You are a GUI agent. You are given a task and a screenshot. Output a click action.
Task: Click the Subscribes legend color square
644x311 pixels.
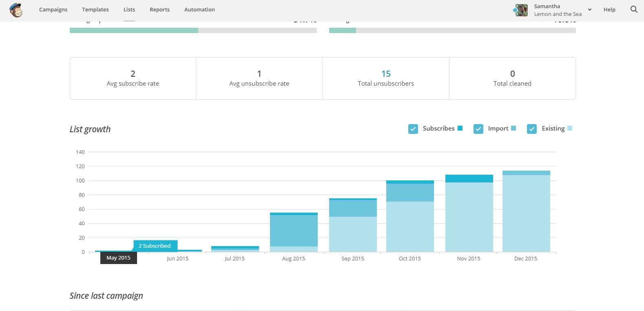pyautogui.click(x=460, y=128)
